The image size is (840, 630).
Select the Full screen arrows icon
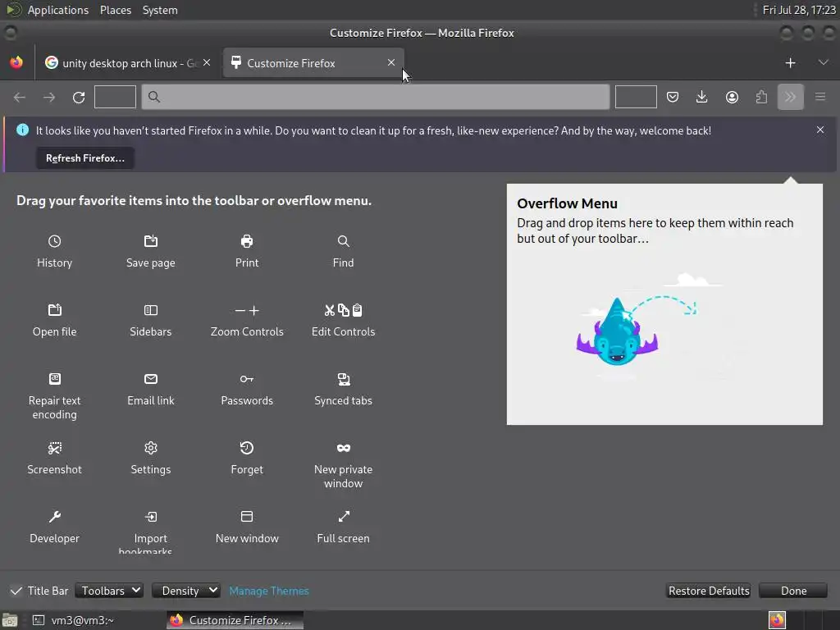click(344, 517)
